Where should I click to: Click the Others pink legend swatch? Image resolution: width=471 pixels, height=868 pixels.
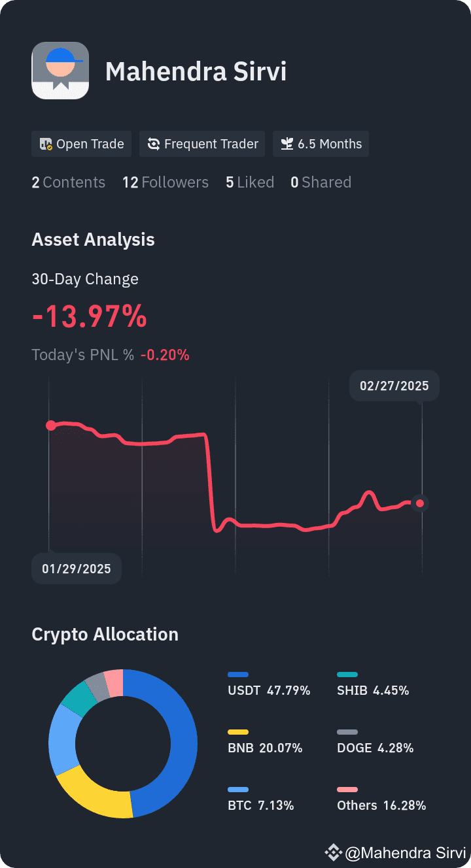pyautogui.click(x=347, y=790)
